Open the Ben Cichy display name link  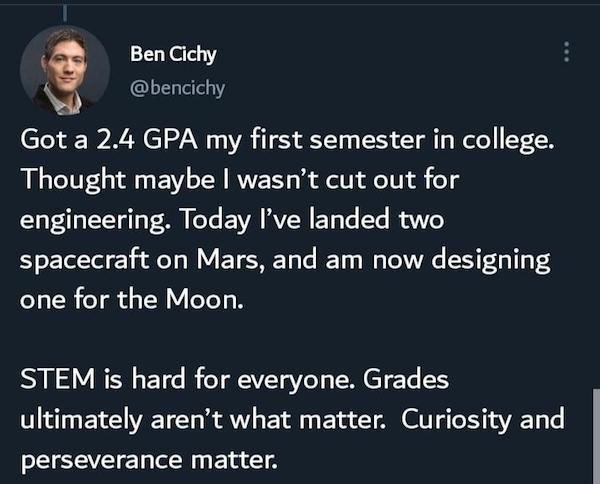coord(173,54)
